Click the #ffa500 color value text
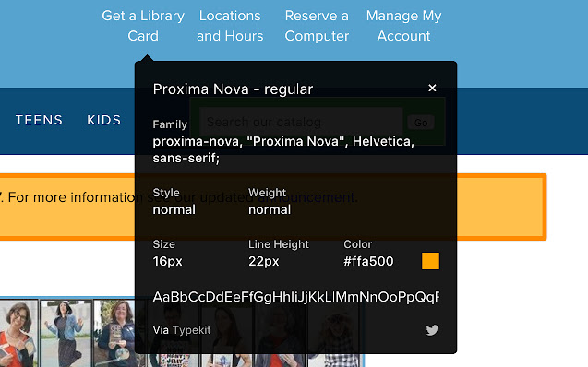 (x=368, y=261)
